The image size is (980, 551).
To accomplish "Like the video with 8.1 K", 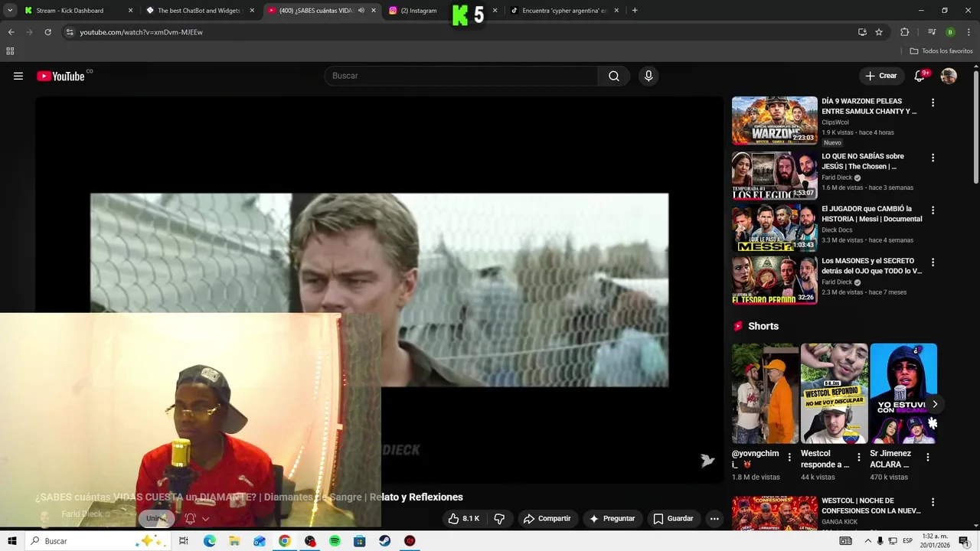I will pyautogui.click(x=464, y=519).
